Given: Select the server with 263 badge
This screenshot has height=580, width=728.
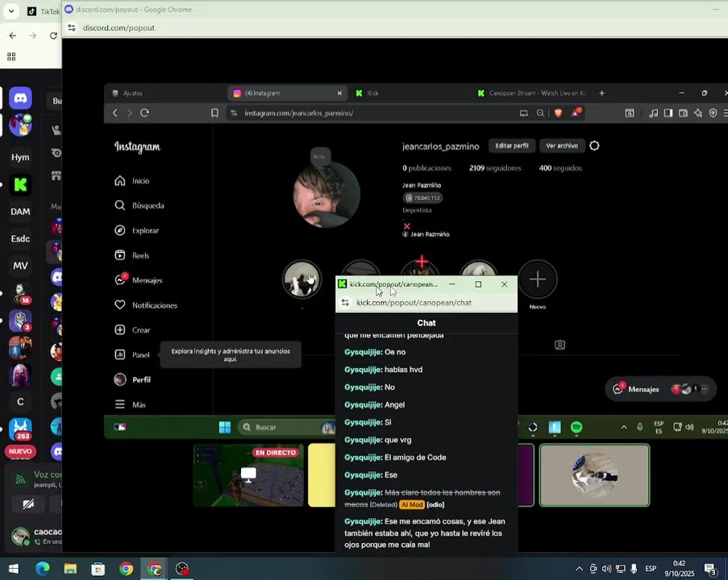Looking at the screenshot, I should pos(20,429).
